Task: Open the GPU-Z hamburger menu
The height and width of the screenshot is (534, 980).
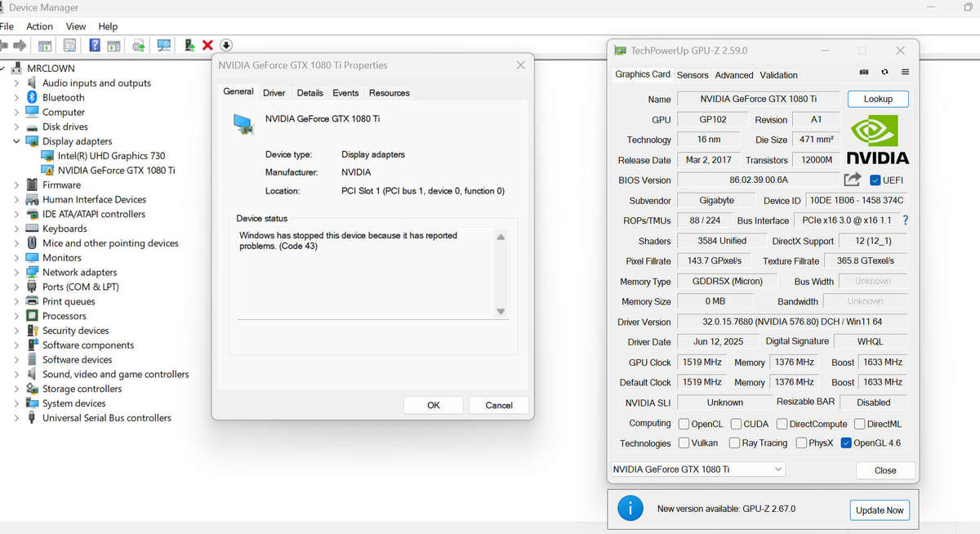Action: point(905,73)
